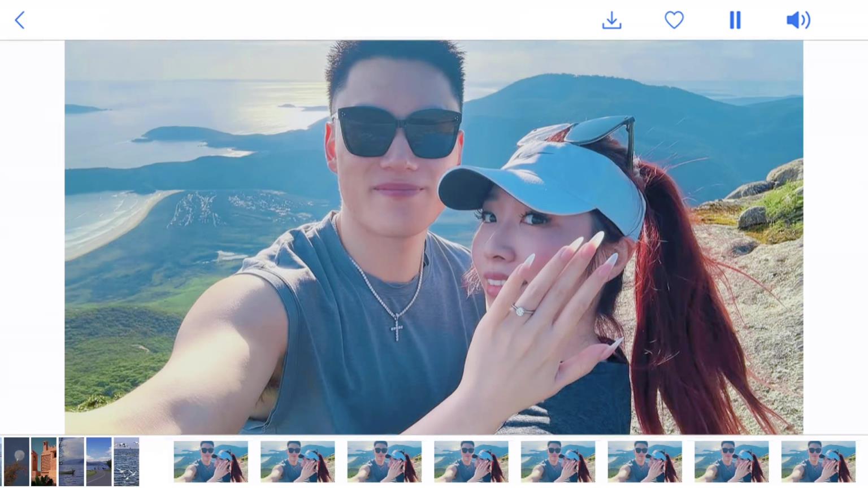Favorite this video with the heart icon
This screenshot has width=868, height=488.
[x=674, y=20]
